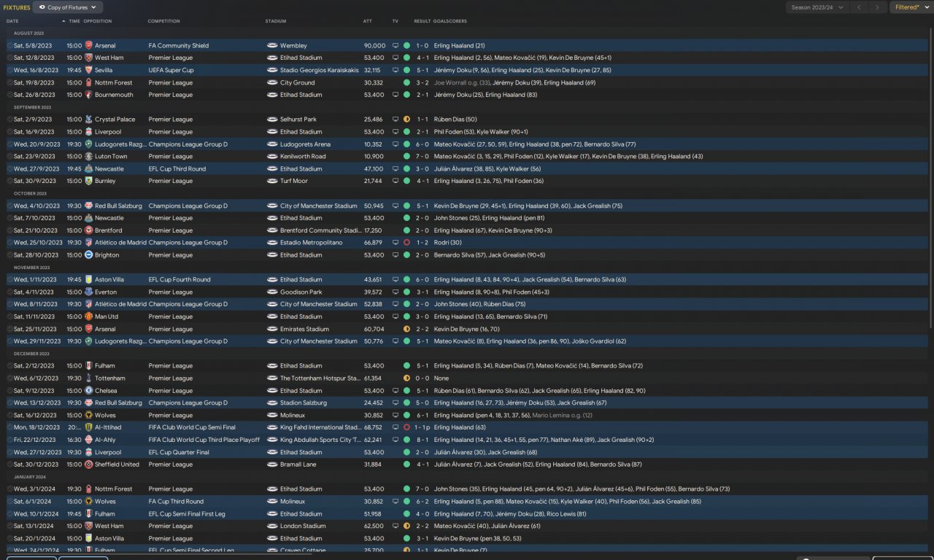The width and height of the screenshot is (934, 560).
Task: Click the 90,000 attendance figure
Action: tap(374, 45)
